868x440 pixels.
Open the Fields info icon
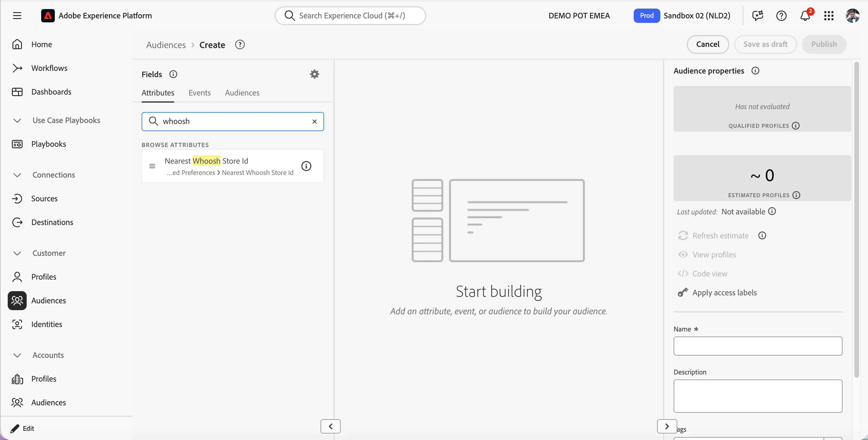(x=173, y=74)
